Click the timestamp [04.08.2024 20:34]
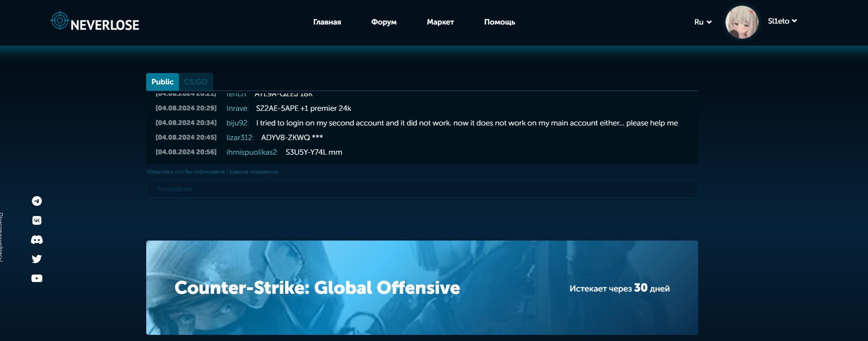Viewport: 868px width, 341px height. 186,123
